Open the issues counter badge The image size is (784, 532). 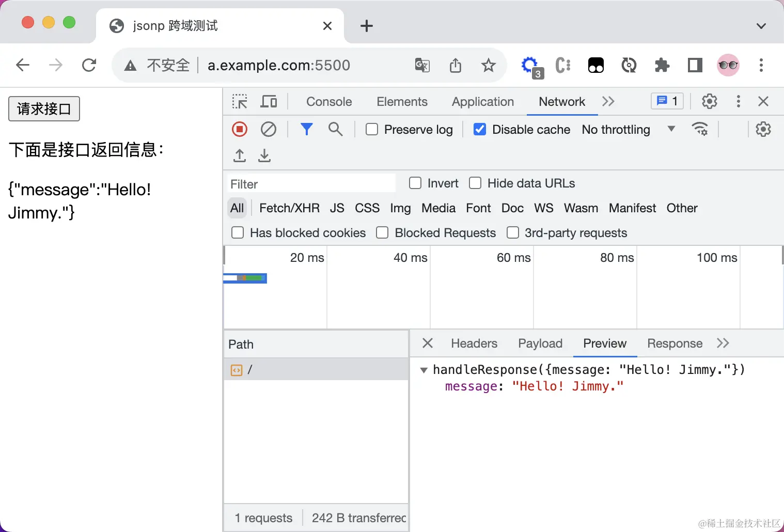(667, 101)
